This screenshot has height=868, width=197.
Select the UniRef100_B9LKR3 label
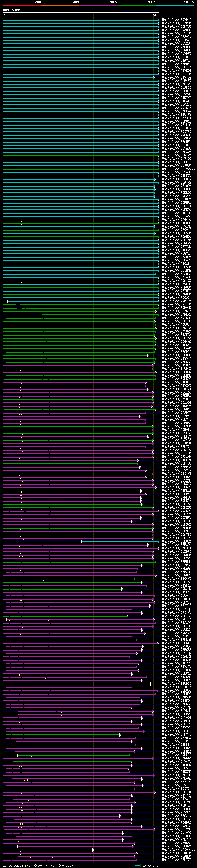pos(177,379)
